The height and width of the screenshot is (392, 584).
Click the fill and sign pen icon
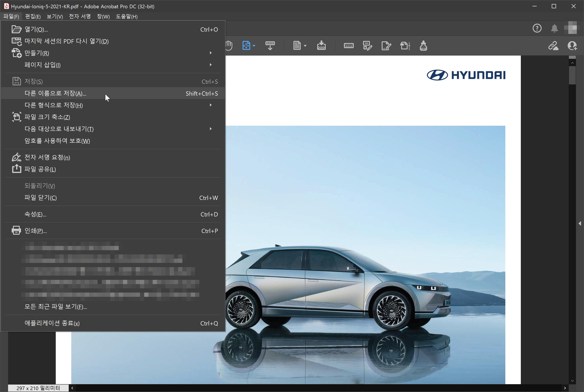pyautogui.click(x=386, y=46)
